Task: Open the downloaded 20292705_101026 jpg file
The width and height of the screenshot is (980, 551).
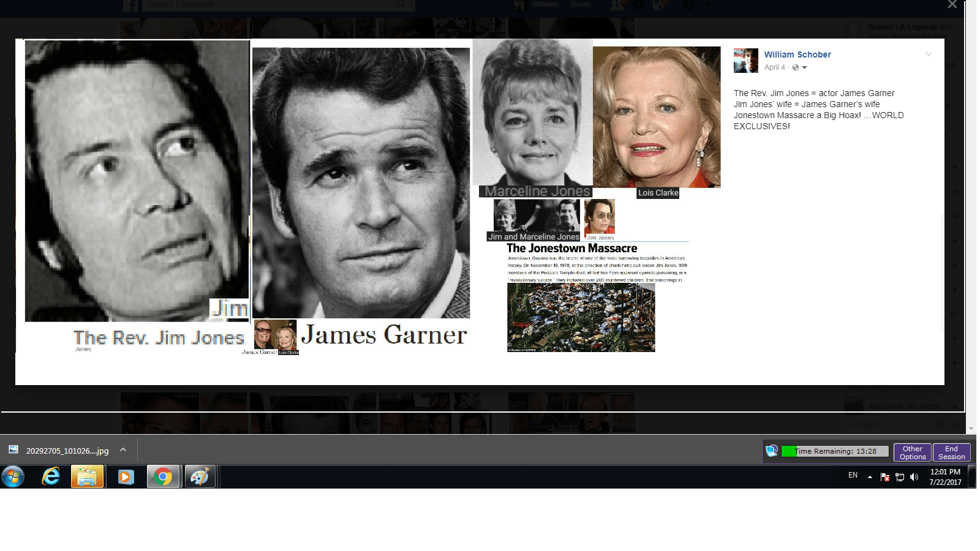Action: (61, 451)
